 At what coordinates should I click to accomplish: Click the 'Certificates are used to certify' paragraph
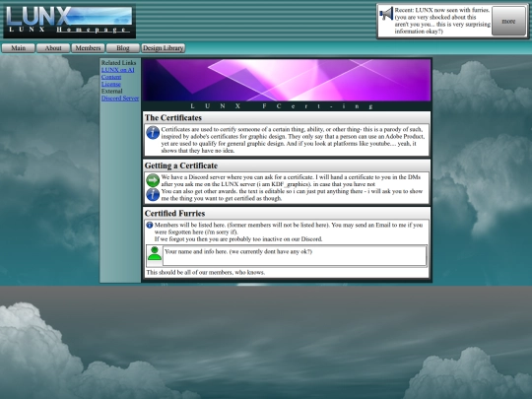pyautogui.click(x=293, y=140)
